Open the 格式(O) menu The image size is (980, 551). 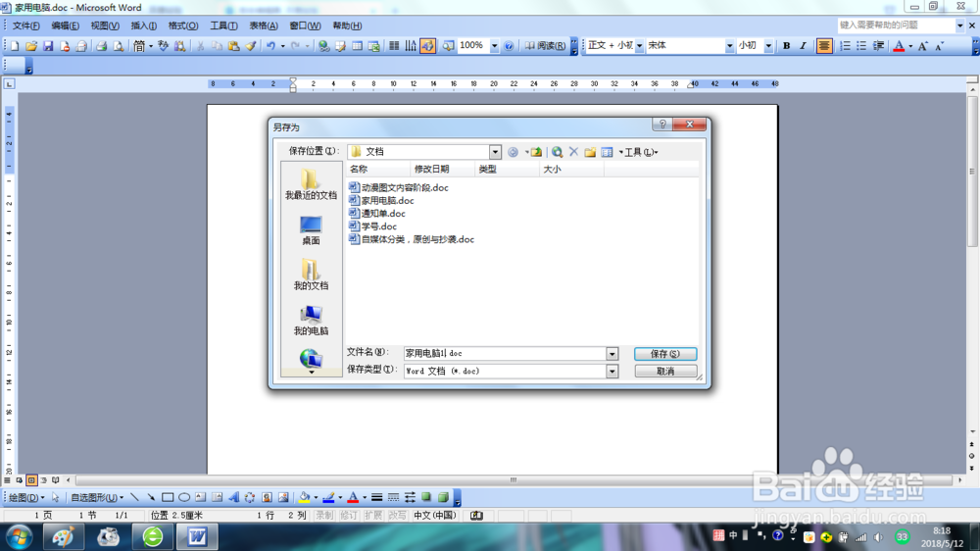click(x=183, y=25)
